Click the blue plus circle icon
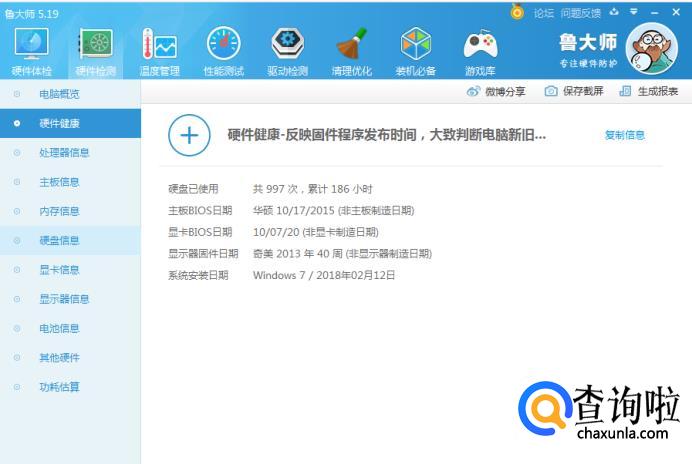692x464 pixels. (x=189, y=135)
